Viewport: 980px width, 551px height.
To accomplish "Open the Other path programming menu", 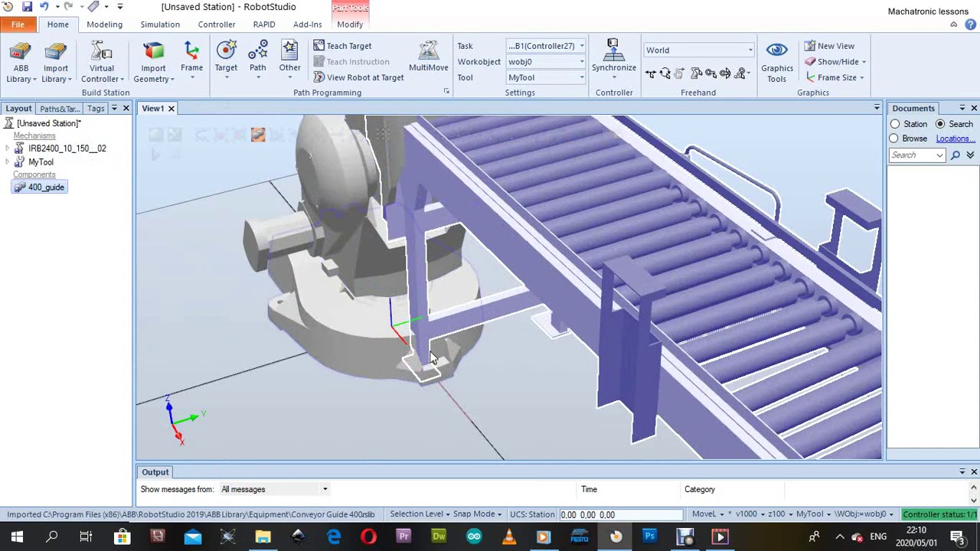I will point(289,57).
